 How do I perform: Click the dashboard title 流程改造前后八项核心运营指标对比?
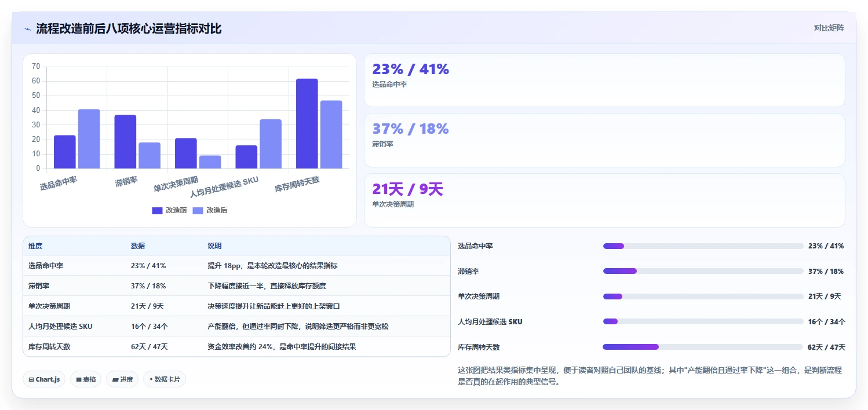[x=129, y=29]
